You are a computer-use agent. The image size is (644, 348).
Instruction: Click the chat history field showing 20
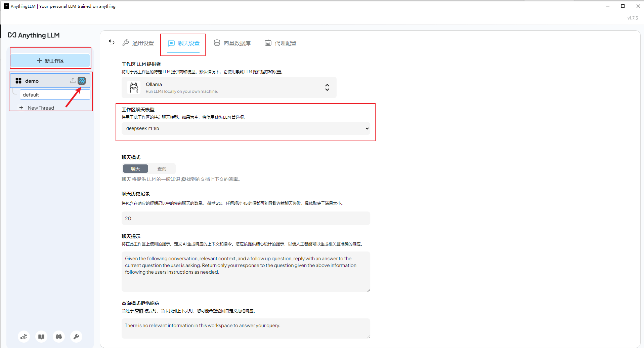pyautogui.click(x=246, y=218)
